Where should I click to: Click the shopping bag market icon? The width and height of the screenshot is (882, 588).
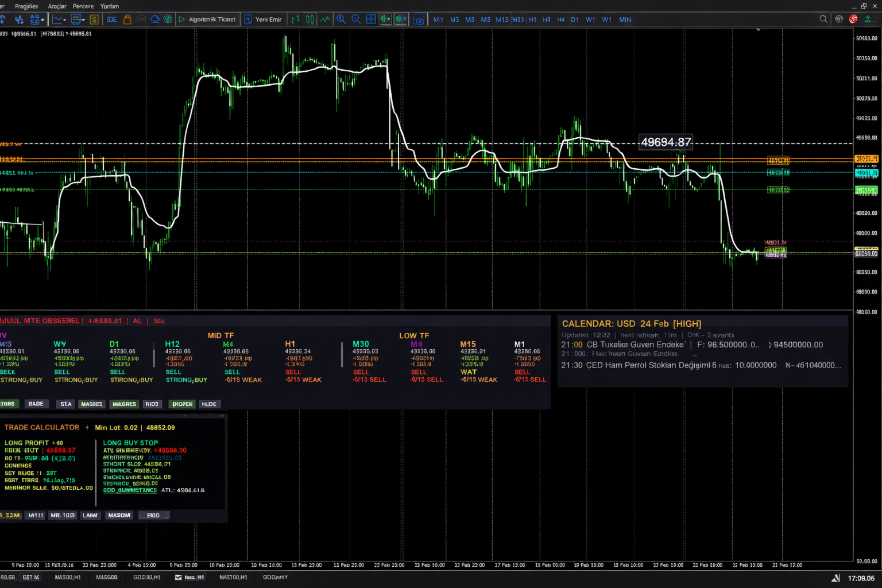click(127, 20)
